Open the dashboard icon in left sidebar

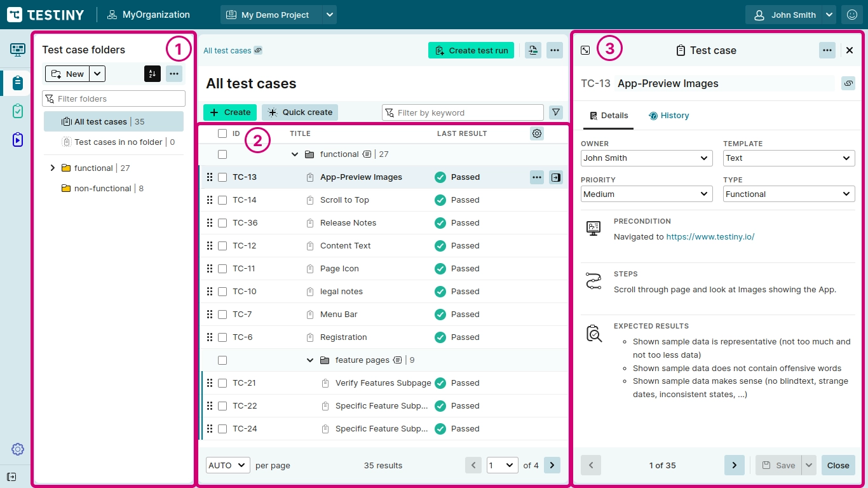[17, 50]
